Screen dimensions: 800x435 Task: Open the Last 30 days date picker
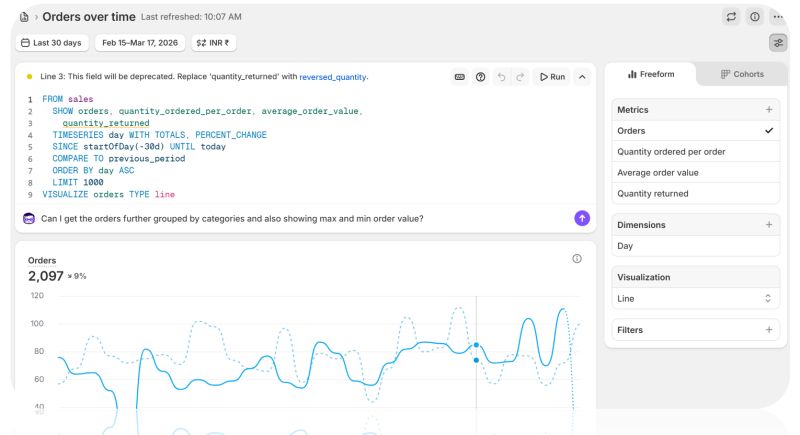52,43
